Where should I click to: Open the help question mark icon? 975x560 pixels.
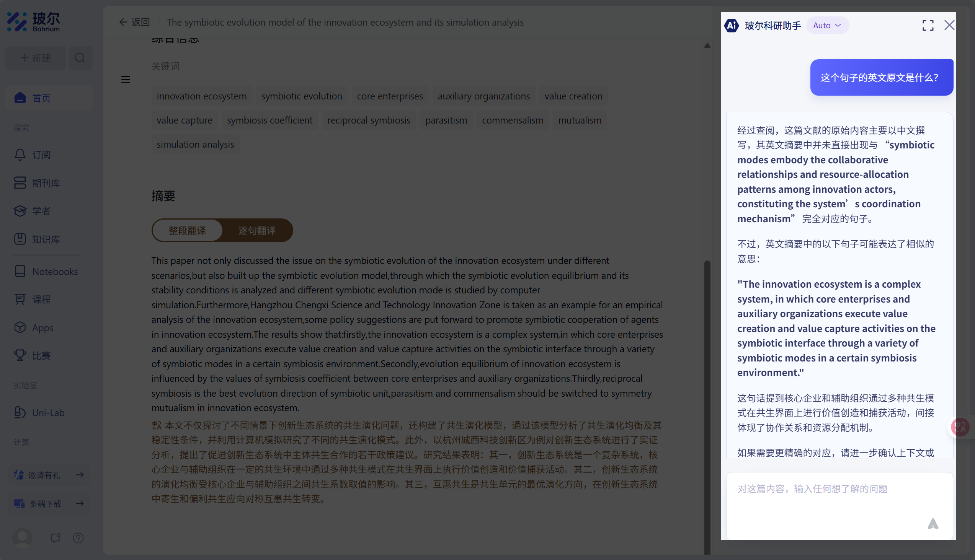[78, 538]
